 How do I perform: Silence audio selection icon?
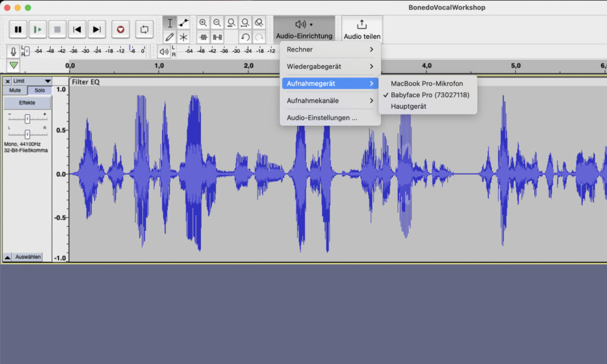click(x=217, y=37)
